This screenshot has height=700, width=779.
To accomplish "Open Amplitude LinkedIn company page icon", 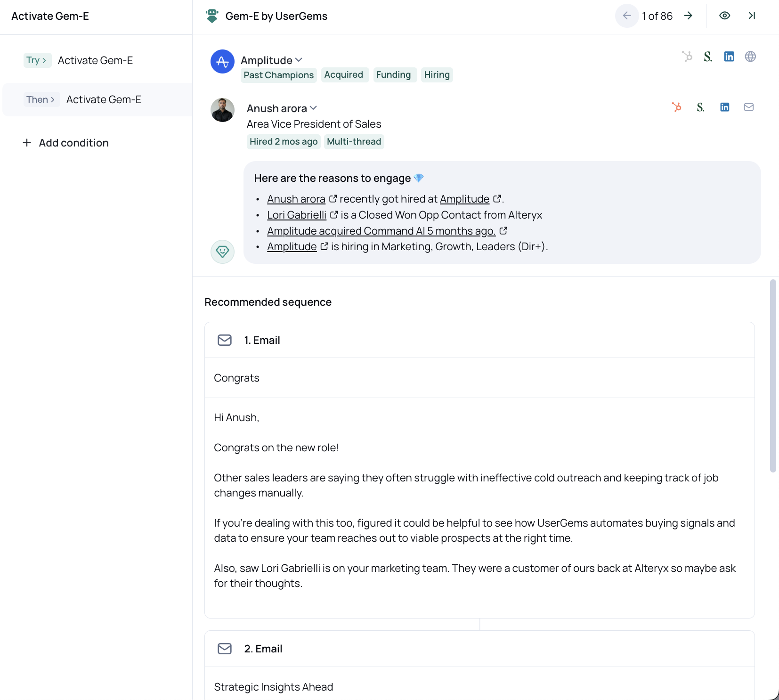I will click(729, 57).
